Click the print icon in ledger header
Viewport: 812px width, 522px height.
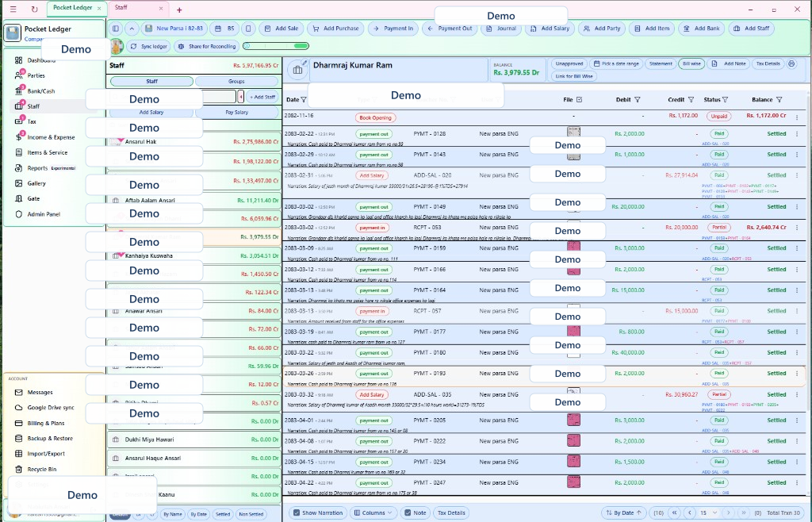click(791, 63)
